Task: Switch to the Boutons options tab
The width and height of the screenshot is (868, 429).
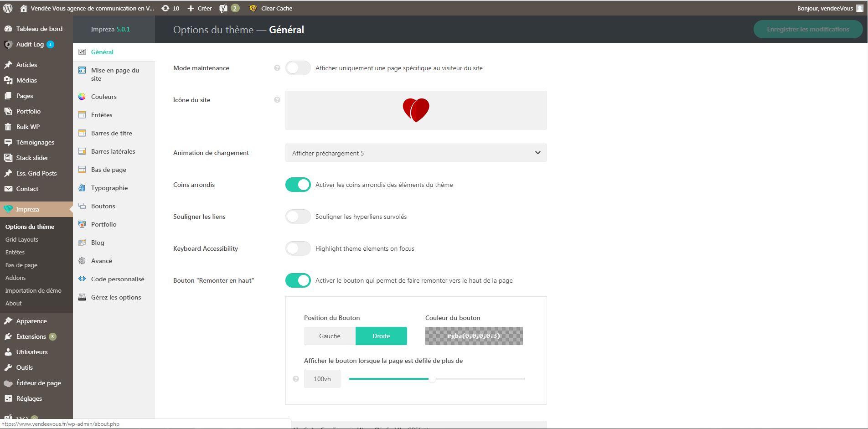Action: click(103, 206)
